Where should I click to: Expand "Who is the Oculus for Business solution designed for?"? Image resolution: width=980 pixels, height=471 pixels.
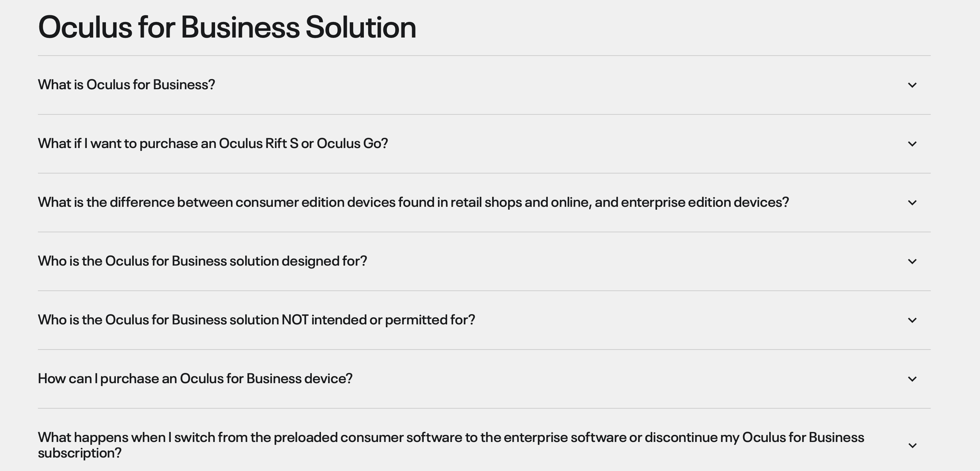912,261
